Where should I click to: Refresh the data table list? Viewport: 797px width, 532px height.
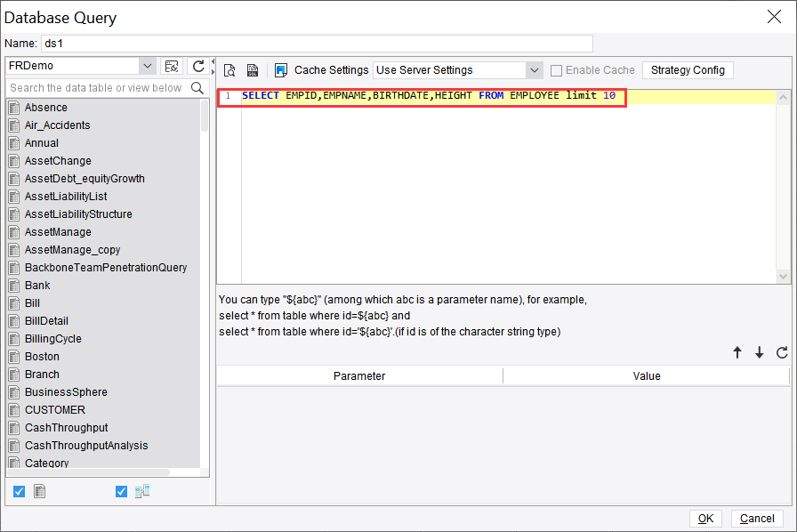pyautogui.click(x=197, y=66)
